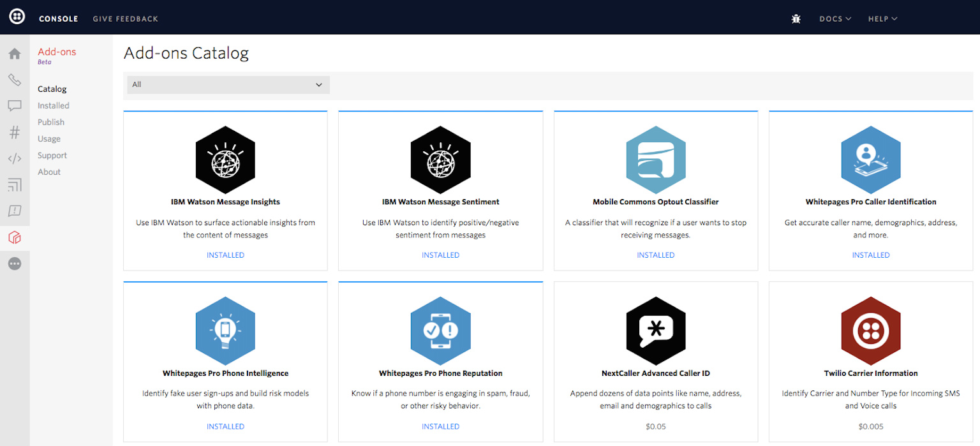Click description 'A classifier that will recognize'

(x=656, y=229)
